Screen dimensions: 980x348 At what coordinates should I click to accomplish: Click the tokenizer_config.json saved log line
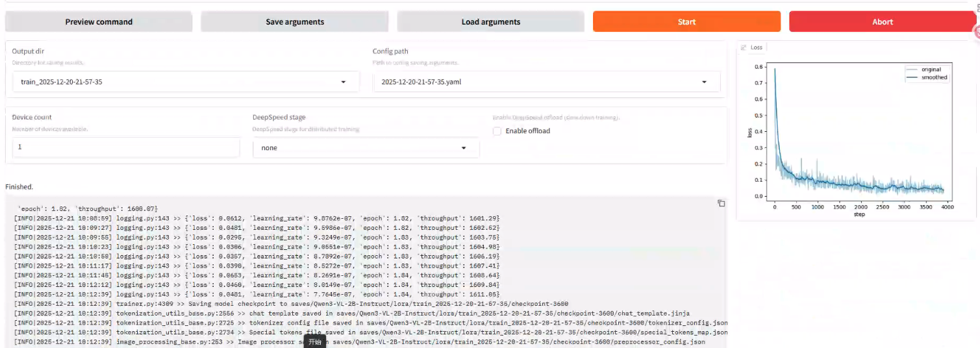click(371, 322)
